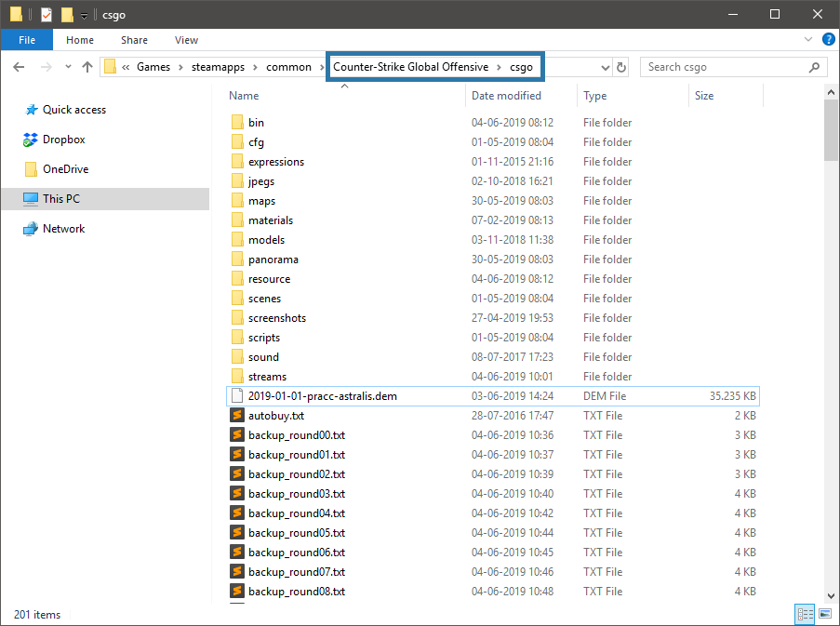Select the sound folder icon
Image resolution: width=840 pixels, height=626 pixels.
click(x=237, y=356)
